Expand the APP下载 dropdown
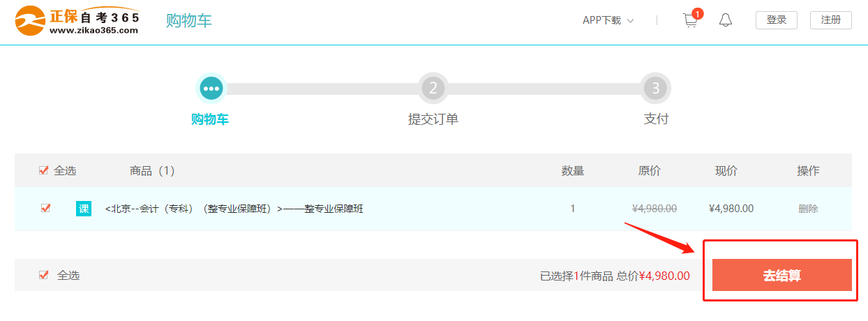Viewport: 868px width, 321px height. pos(608,20)
